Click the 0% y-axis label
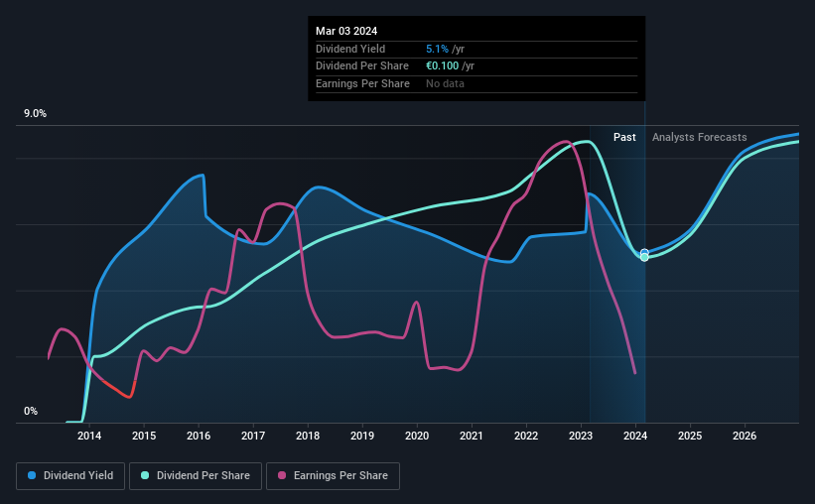 pyautogui.click(x=30, y=412)
